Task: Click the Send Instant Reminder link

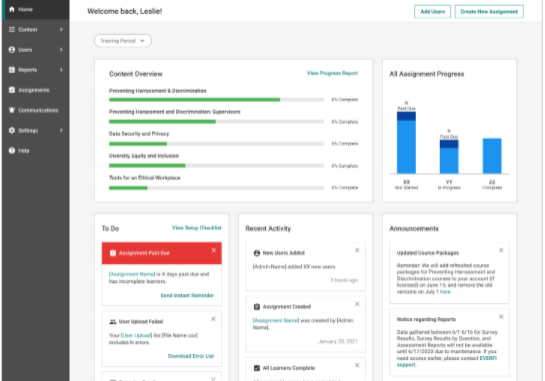Action: point(187,295)
